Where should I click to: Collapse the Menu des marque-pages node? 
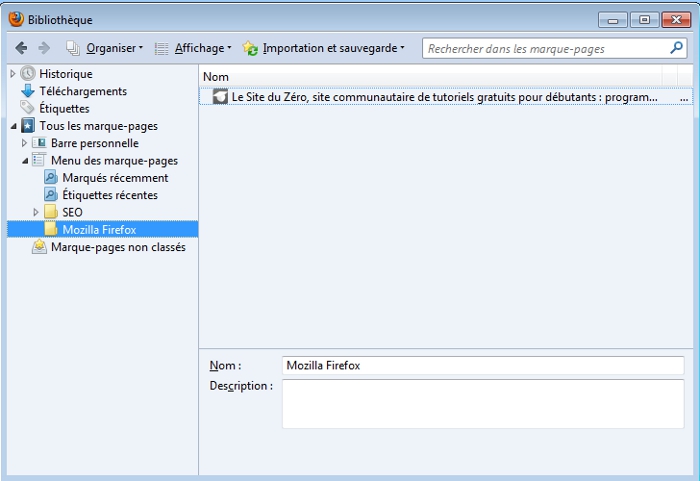pyautogui.click(x=25, y=161)
